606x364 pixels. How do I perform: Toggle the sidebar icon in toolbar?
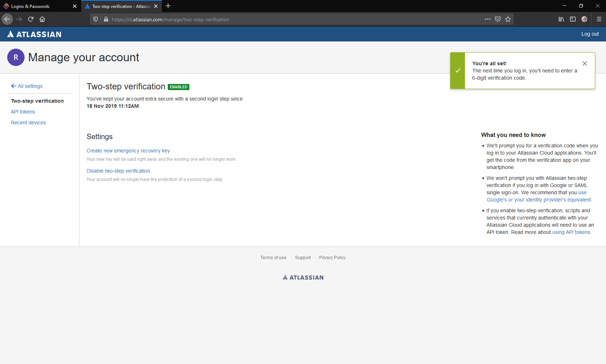[573, 19]
